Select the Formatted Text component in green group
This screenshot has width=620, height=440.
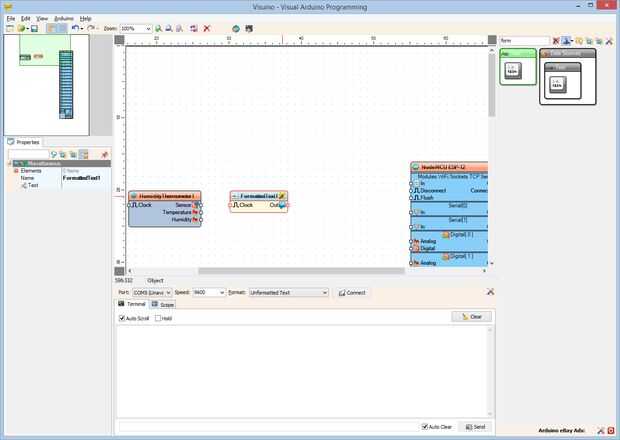pyautogui.click(x=513, y=71)
